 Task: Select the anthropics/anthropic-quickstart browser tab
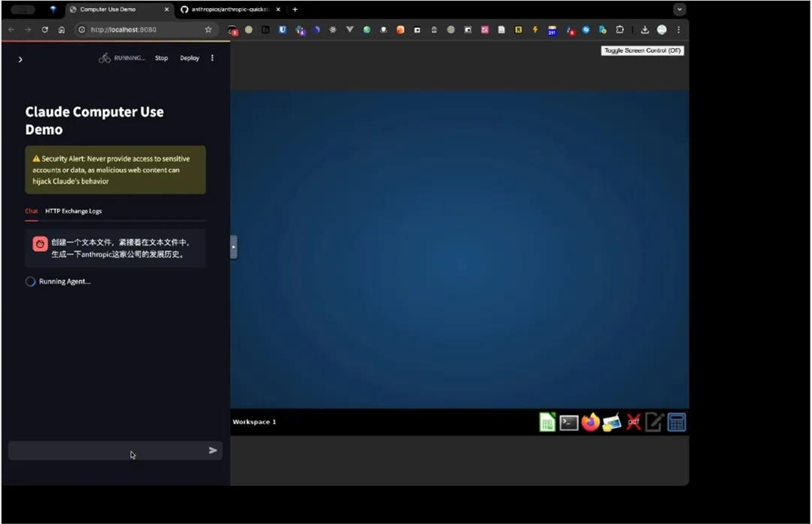coord(230,10)
